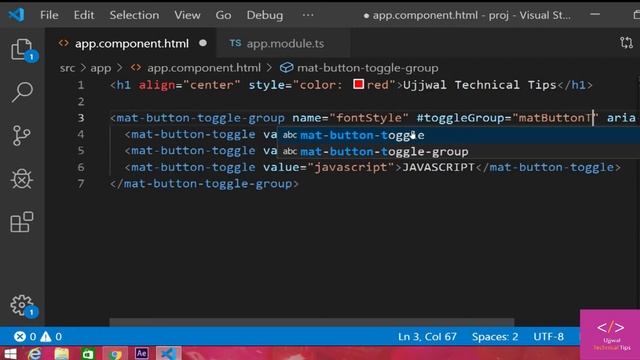The height and width of the screenshot is (360, 640).
Task: Open Internet Explorer from taskbar
Action: point(35,353)
